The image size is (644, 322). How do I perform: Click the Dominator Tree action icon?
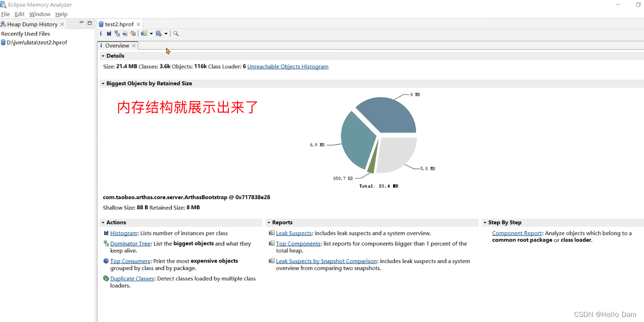tap(106, 244)
